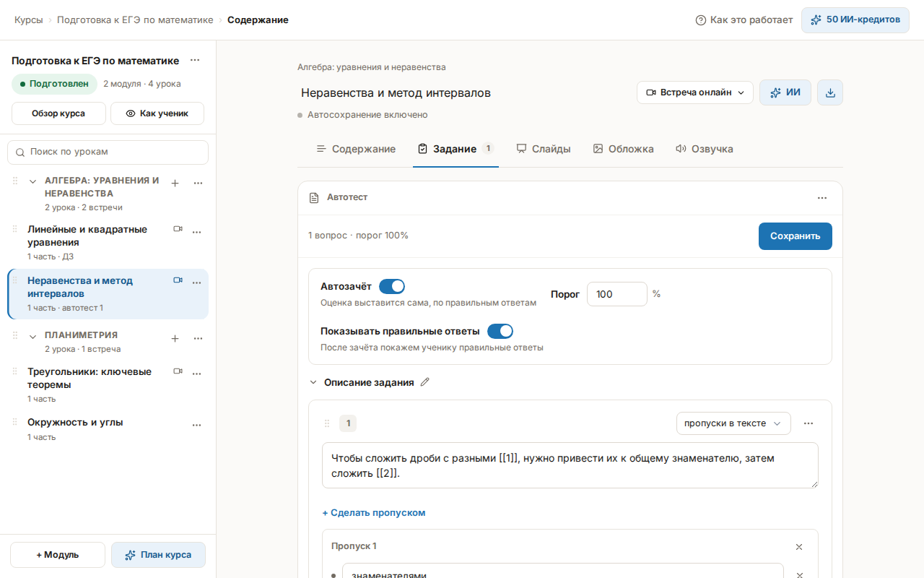This screenshot has width=924, height=578.
Task: Open Подготовка к ЕГЭ по математике breadcrumb
Action: 135,20
